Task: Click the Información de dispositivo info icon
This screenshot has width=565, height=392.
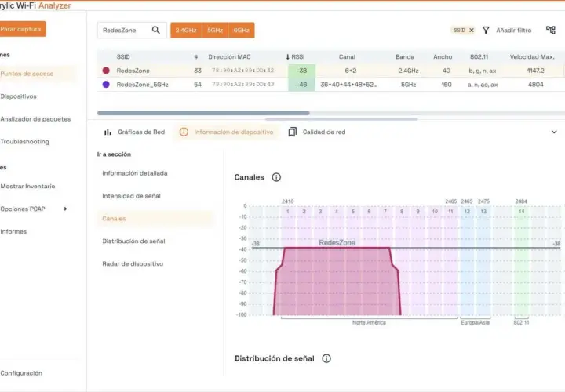Action: click(x=184, y=132)
